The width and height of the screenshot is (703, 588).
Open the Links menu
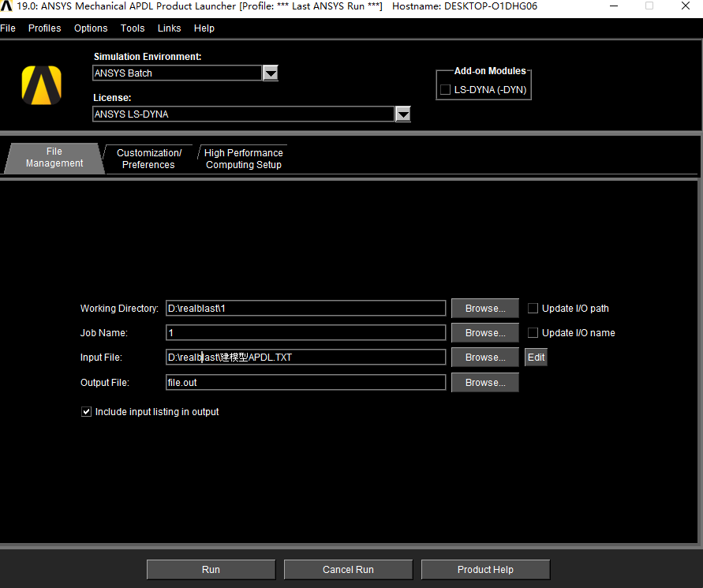169,28
